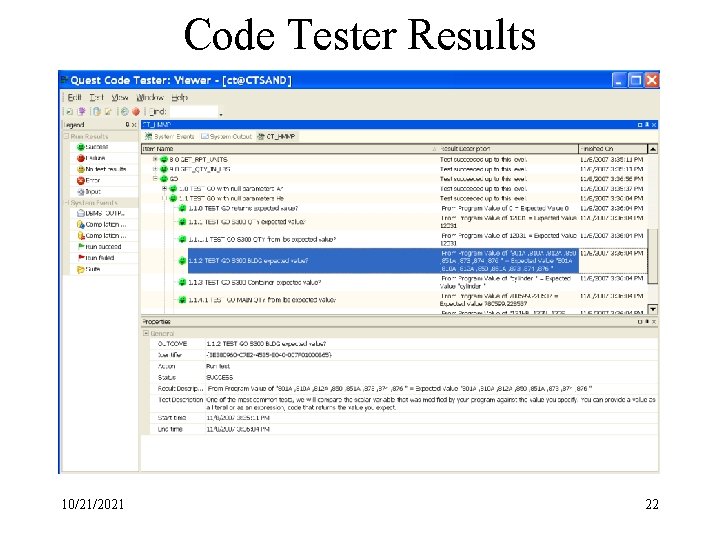Click the first Compilation legend icon
The height and width of the screenshot is (540, 720).
81,224
